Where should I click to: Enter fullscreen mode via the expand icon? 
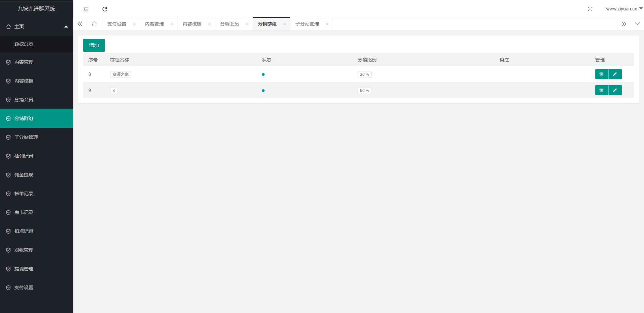coord(590,9)
